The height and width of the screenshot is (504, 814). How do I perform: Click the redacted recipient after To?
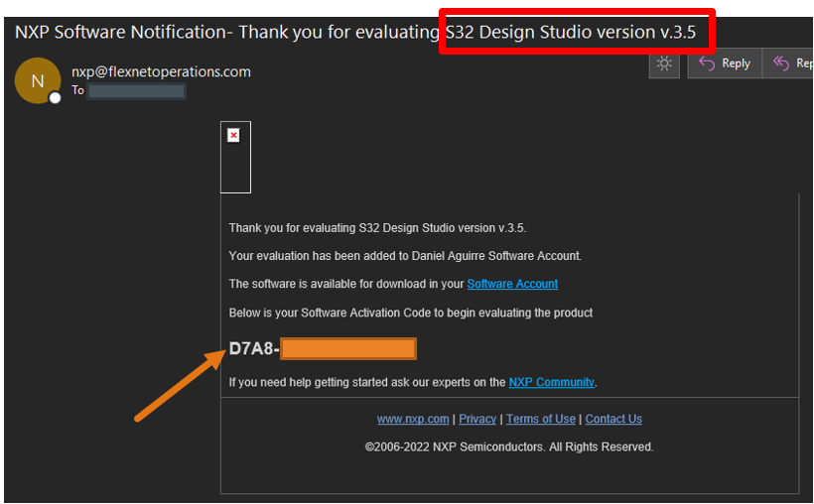tap(136, 91)
